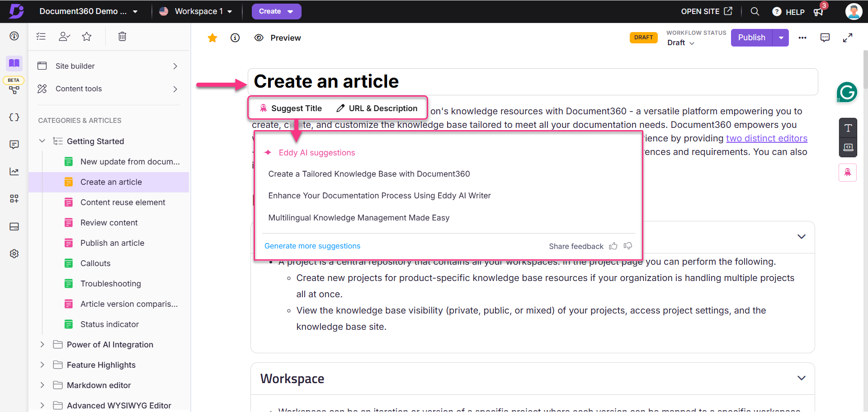
Task: Click the Grammarly floating icon
Action: coord(847,93)
